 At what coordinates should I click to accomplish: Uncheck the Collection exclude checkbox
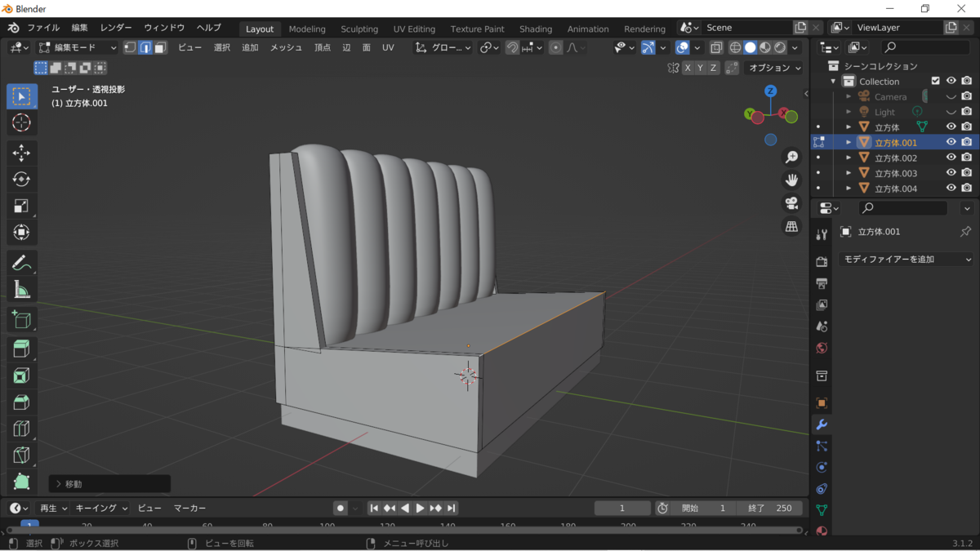coord(936,81)
